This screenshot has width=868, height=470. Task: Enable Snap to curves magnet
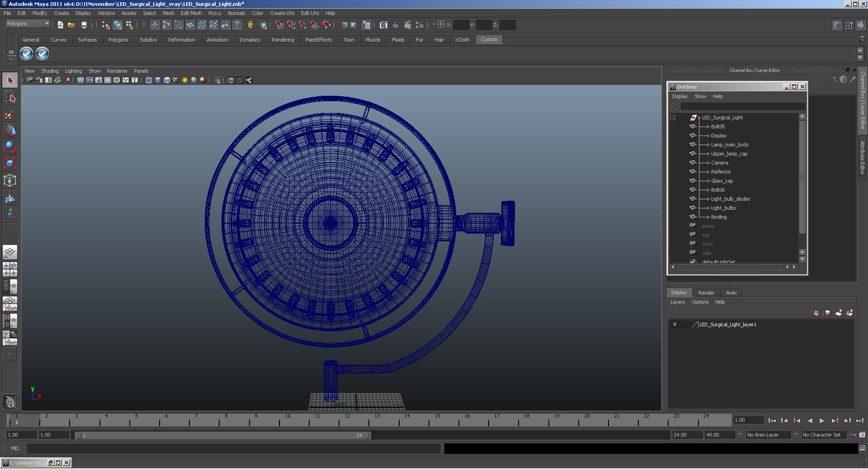click(x=291, y=25)
